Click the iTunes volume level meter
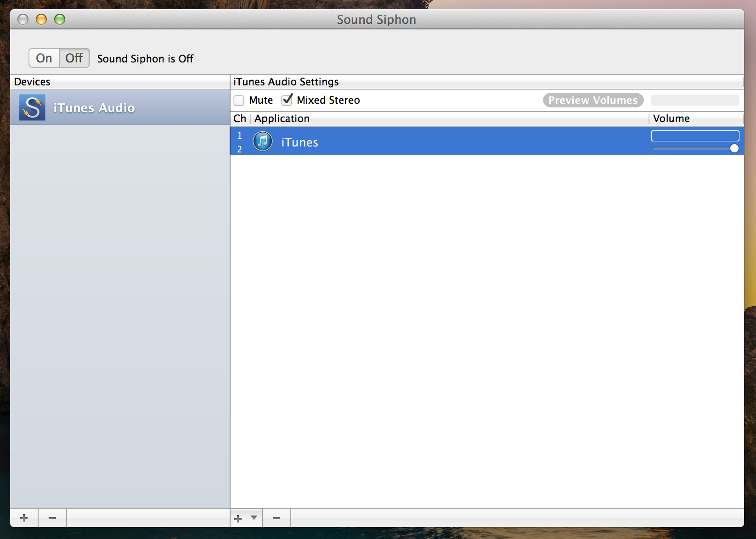 click(695, 136)
